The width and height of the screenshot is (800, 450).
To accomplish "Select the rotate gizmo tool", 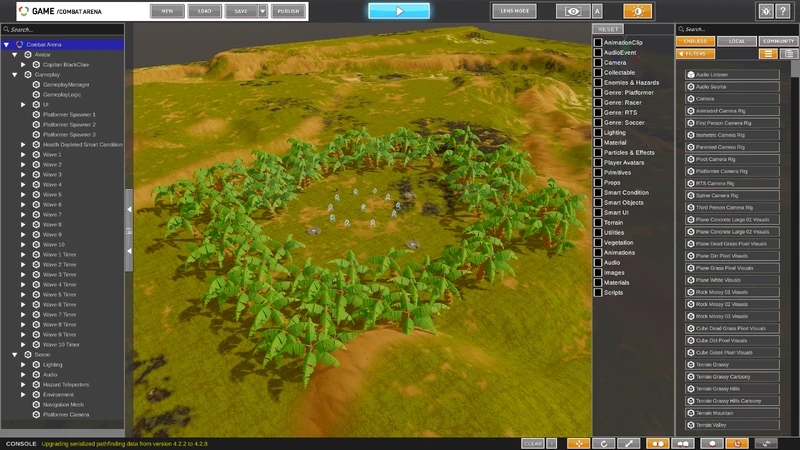I will [x=604, y=443].
